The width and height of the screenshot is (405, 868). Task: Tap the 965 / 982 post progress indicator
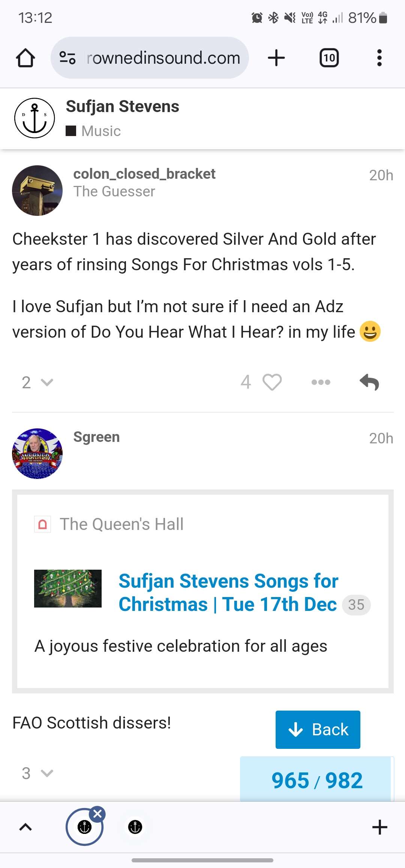point(317,780)
